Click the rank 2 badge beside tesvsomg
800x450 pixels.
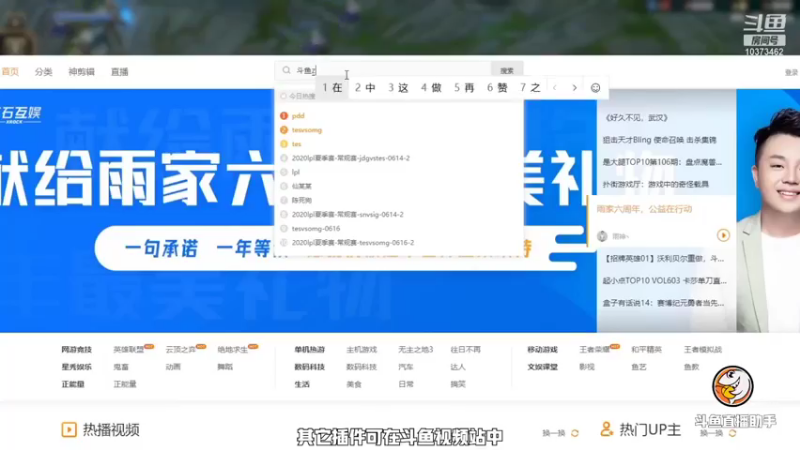(x=284, y=130)
